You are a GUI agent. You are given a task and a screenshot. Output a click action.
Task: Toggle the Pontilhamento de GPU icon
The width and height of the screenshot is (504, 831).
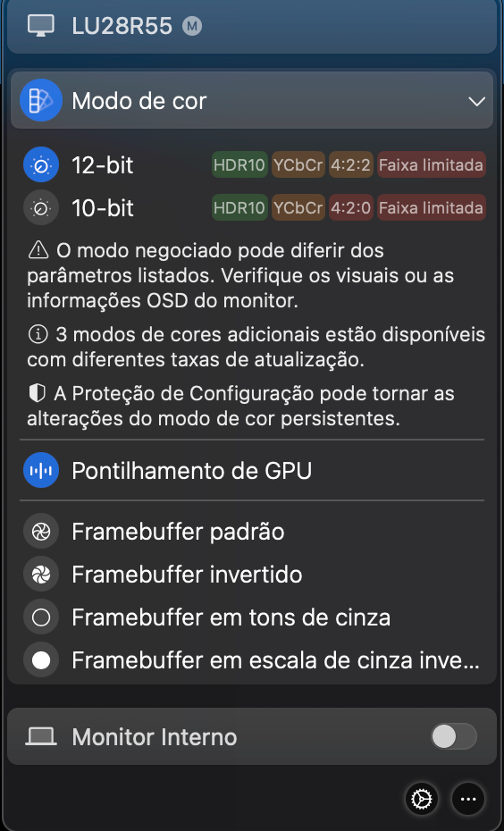41,471
